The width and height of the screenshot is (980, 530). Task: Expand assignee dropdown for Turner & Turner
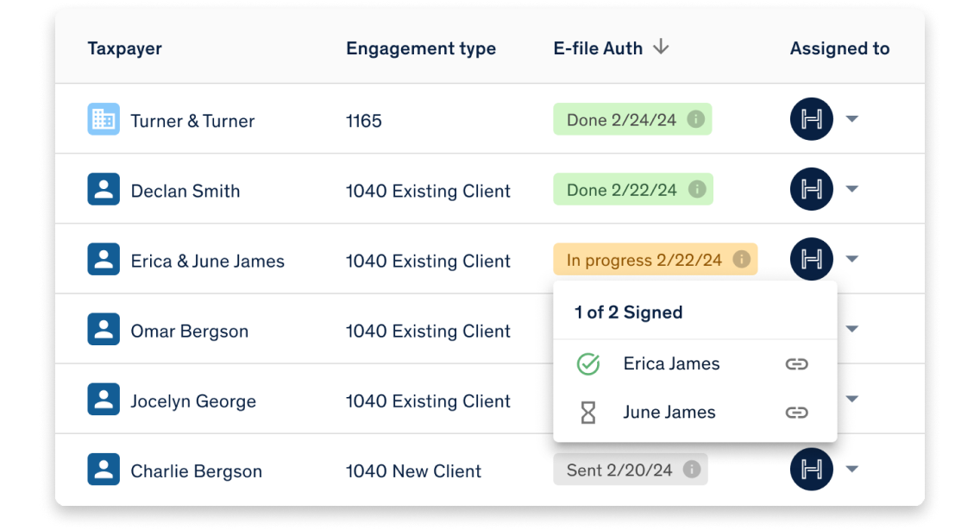coord(851,119)
